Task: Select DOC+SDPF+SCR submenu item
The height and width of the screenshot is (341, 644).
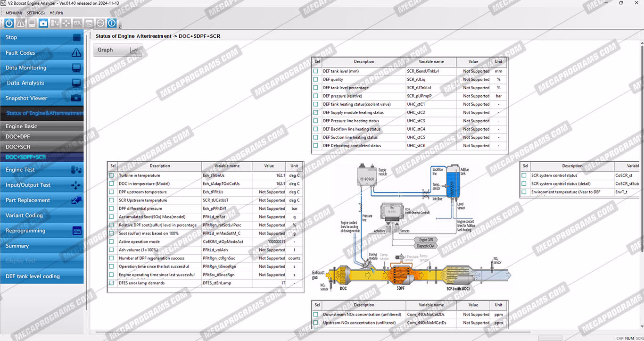Action: (x=42, y=157)
